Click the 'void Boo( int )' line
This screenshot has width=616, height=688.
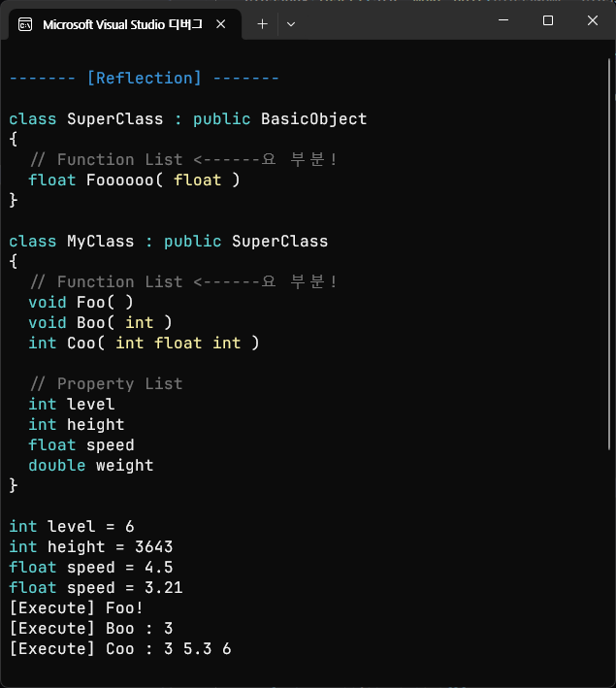click(x=100, y=322)
